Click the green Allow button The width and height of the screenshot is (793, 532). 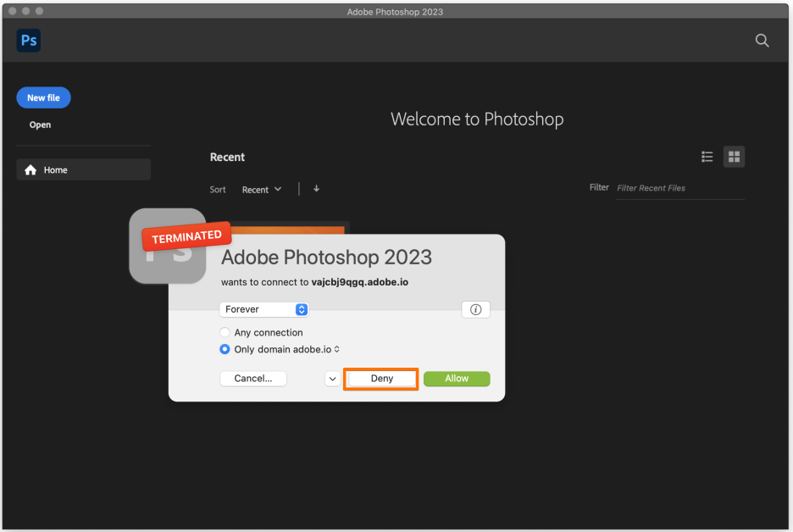coord(457,379)
